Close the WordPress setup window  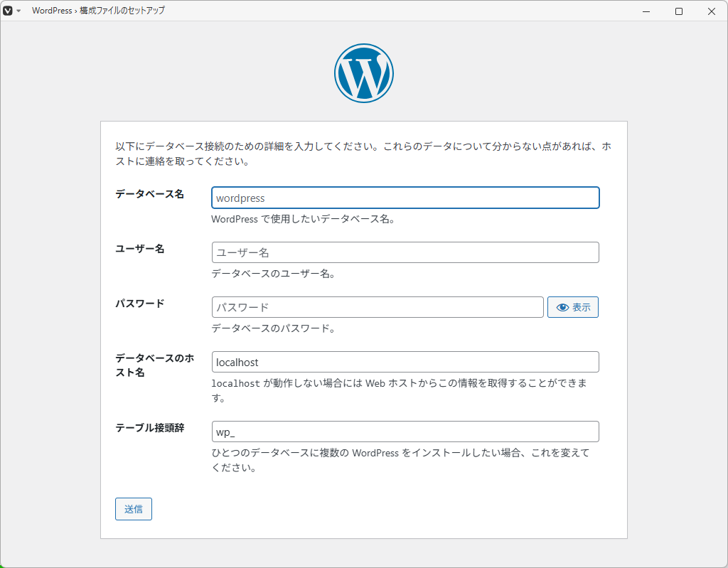[711, 11]
